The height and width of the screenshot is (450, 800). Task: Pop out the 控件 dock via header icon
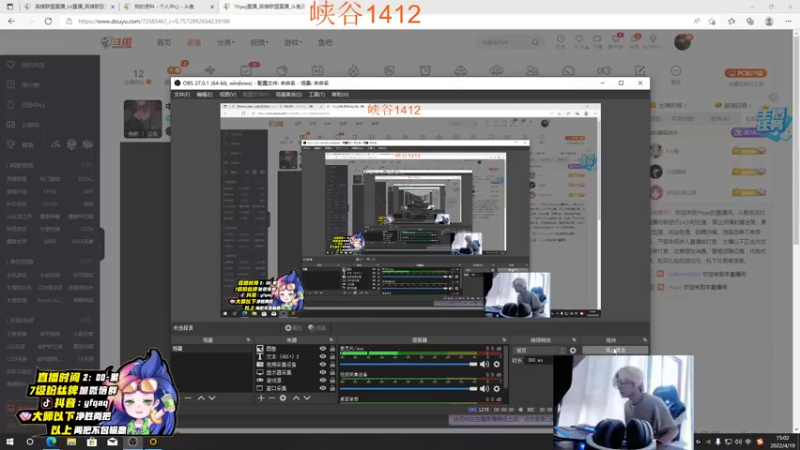click(x=645, y=340)
